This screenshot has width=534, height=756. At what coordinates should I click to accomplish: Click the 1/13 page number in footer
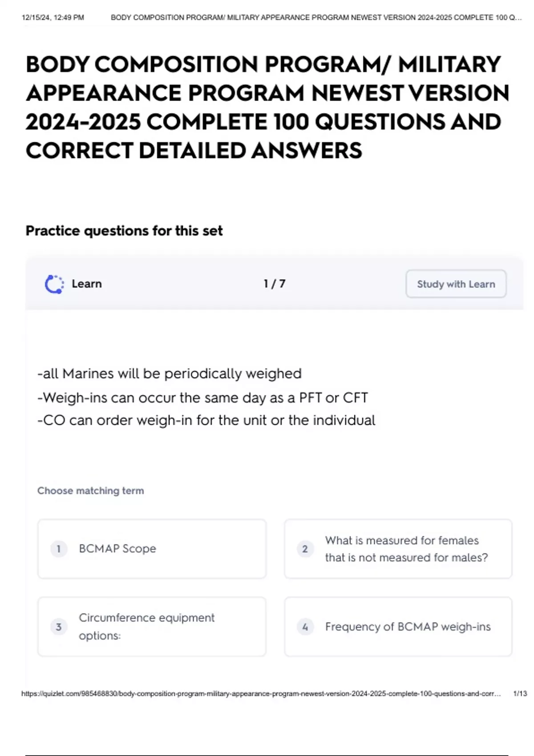(520, 694)
